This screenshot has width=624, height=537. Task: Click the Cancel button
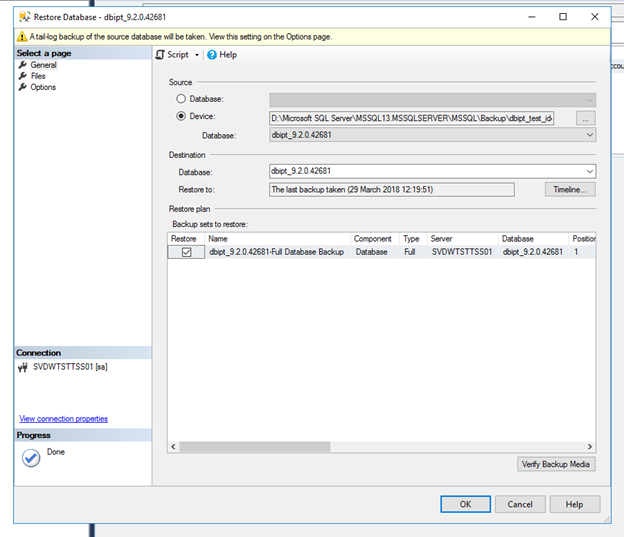[x=520, y=504]
